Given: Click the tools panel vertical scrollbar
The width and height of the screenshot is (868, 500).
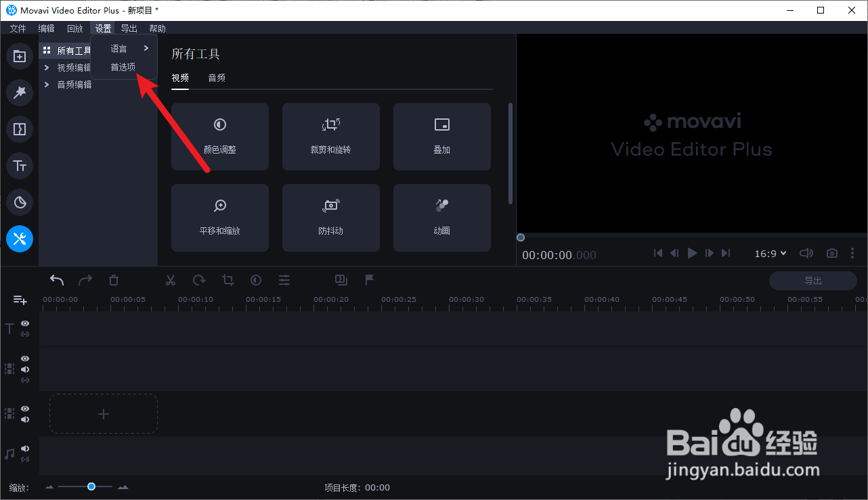Looking at the screenshot, I should (511, 153).
